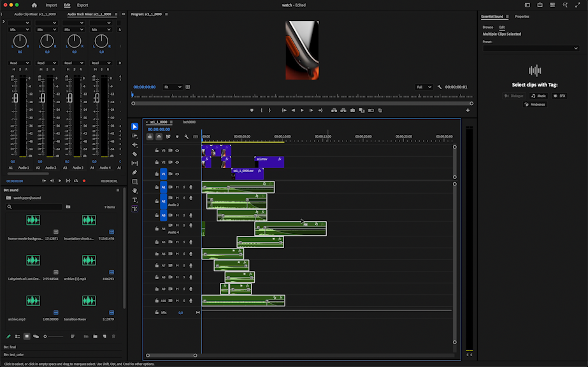The image size is (588, 367).
Task: Activate the Track Select Forward tool
Action: [134, 136]
